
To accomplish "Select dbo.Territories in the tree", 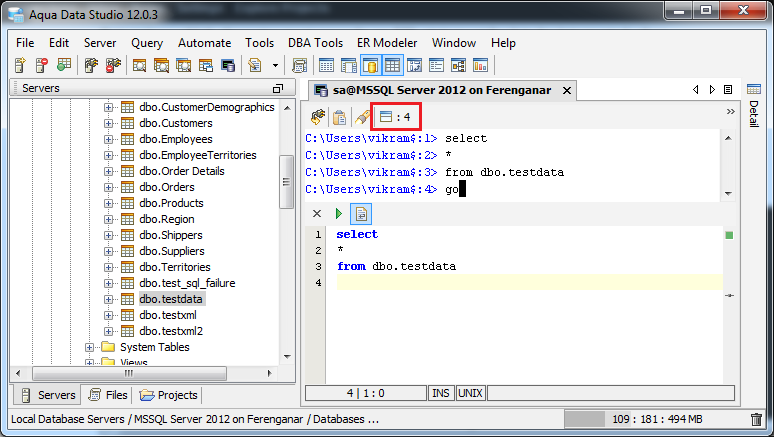I will (x=175, y=267).
